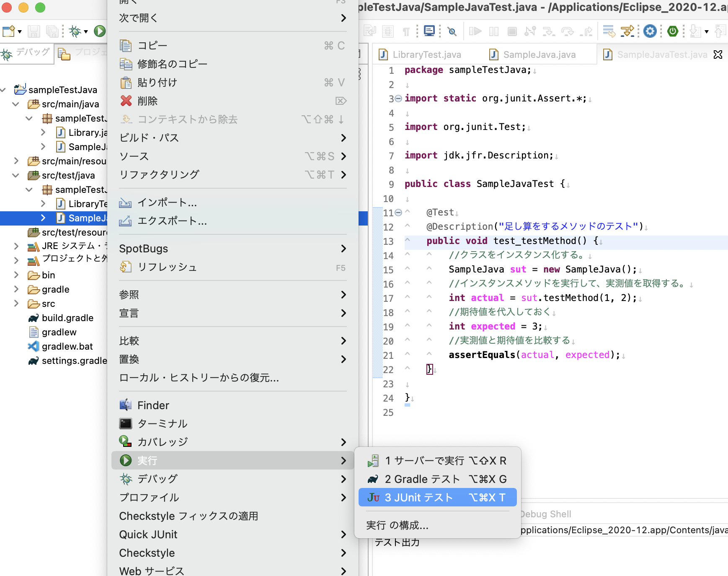Click the refresh icon beside リフレッシュ
This screenshot has width=728, height=576.
[x=126, y=267]
